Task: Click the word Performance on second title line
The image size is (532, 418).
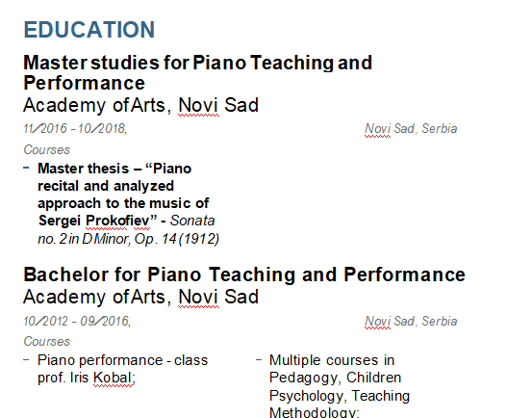Action: tap(84, 83)
